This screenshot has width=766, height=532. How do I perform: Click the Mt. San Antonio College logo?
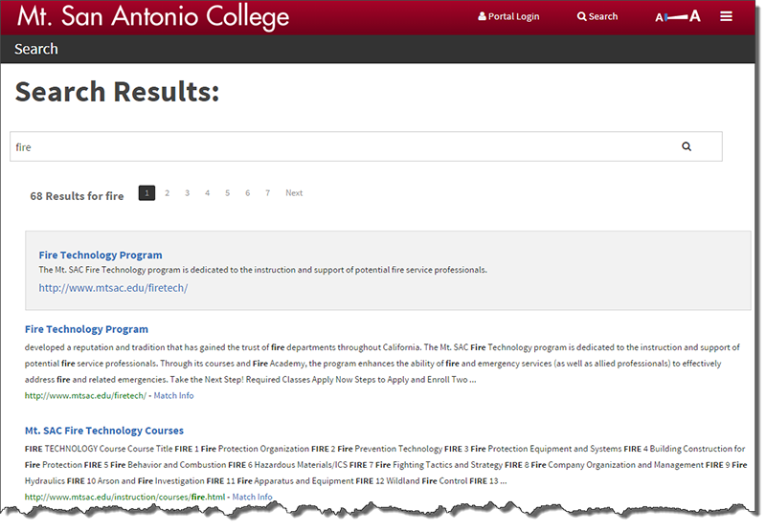tap(153, 16)
